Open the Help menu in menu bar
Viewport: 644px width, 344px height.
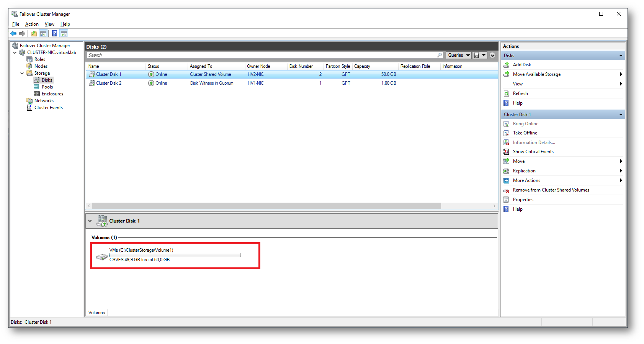65,24
